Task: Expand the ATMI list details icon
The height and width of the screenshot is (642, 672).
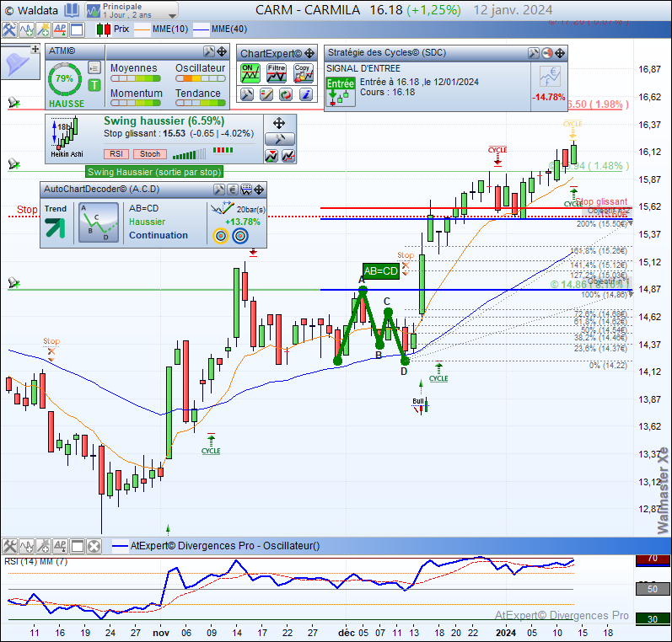Action: 94,68
